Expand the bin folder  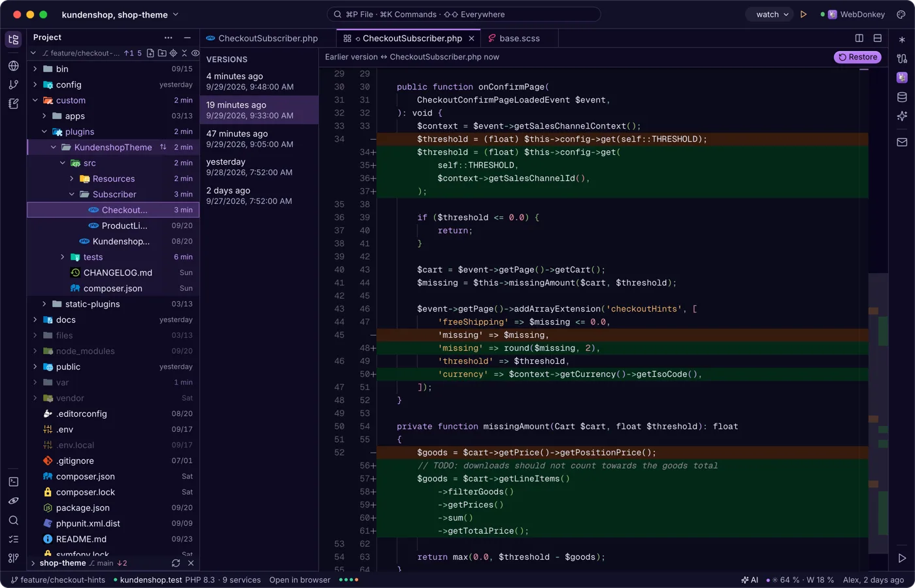35,69
